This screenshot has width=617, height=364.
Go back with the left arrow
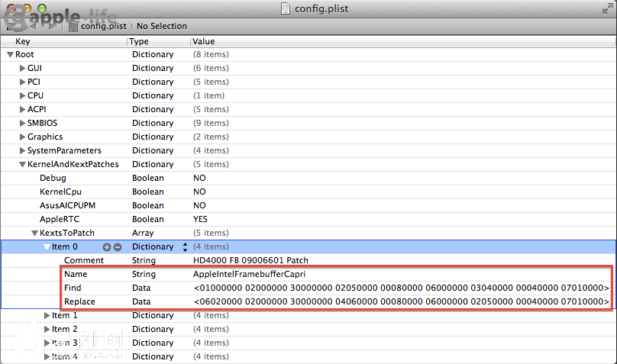coord(34,26)
